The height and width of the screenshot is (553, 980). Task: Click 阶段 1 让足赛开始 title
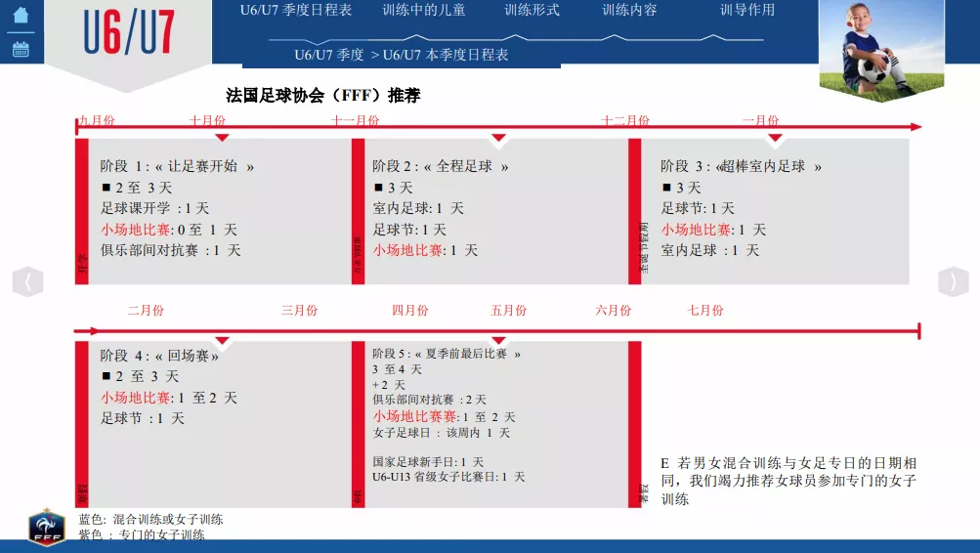tap(178, 166)
